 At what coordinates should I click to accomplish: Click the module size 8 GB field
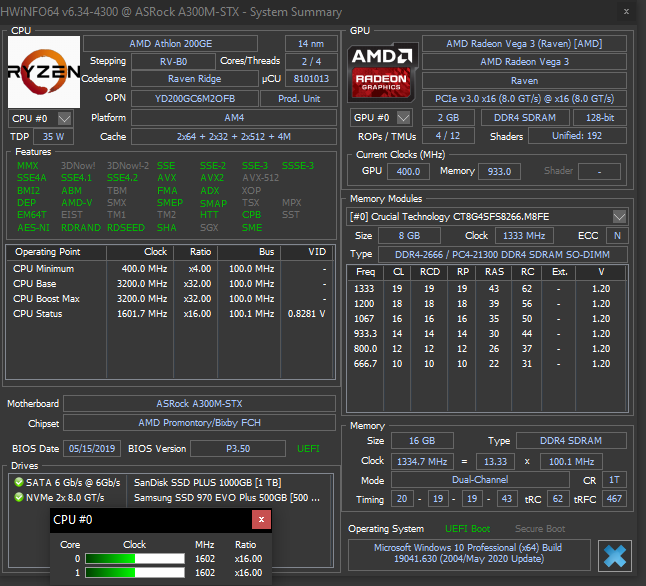(x=409, y=236)
